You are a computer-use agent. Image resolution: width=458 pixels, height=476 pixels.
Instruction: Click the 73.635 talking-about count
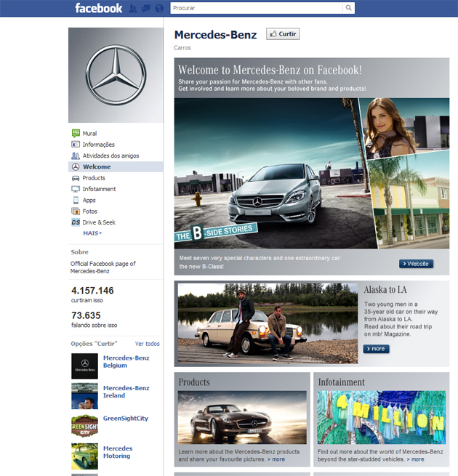coord(86,315)
